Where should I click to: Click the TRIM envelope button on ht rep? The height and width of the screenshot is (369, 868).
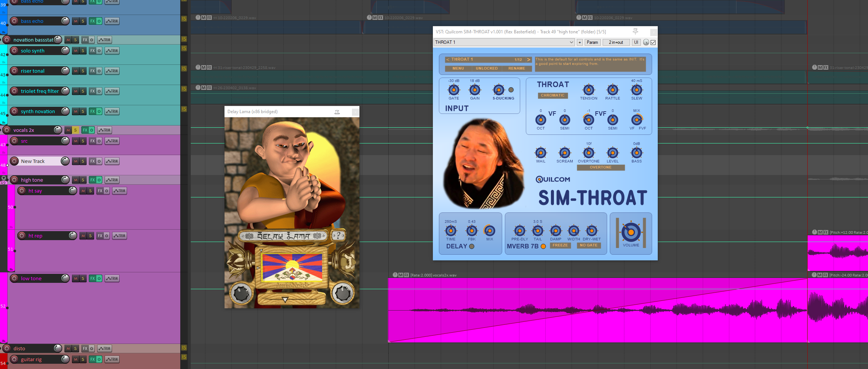pos(120,236)
